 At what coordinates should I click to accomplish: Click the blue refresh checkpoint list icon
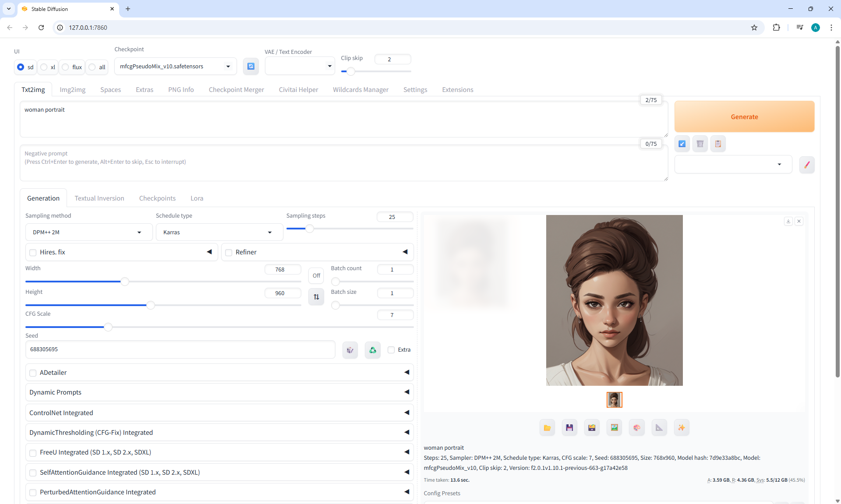251,66
